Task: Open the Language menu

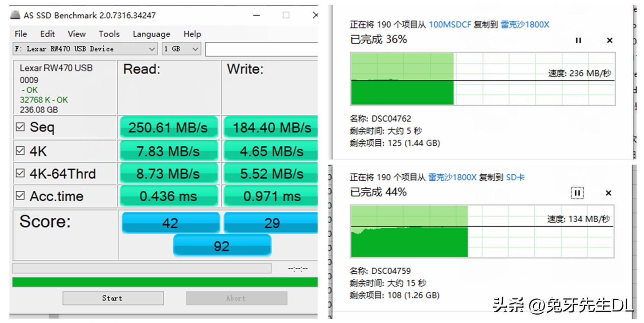Action: [151, 34]
